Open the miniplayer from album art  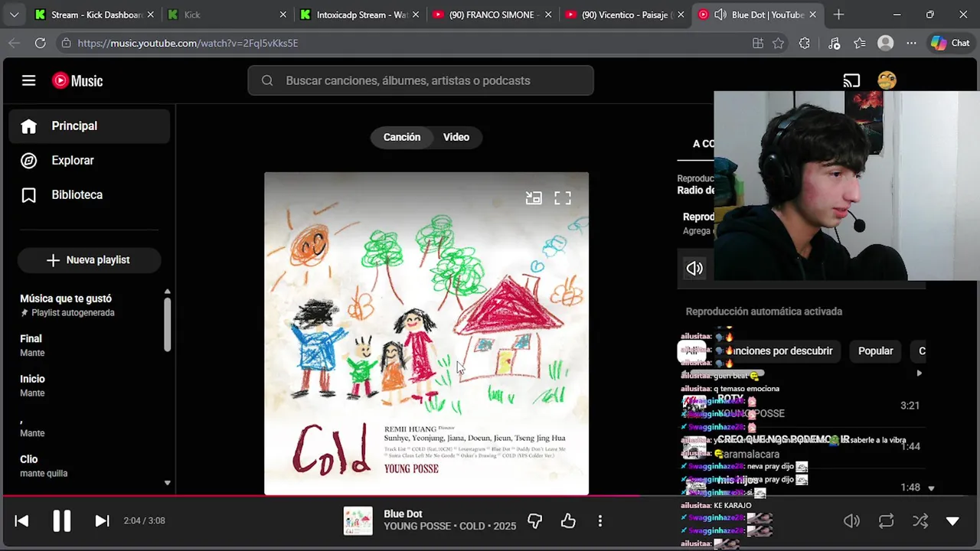coord(534,198)
